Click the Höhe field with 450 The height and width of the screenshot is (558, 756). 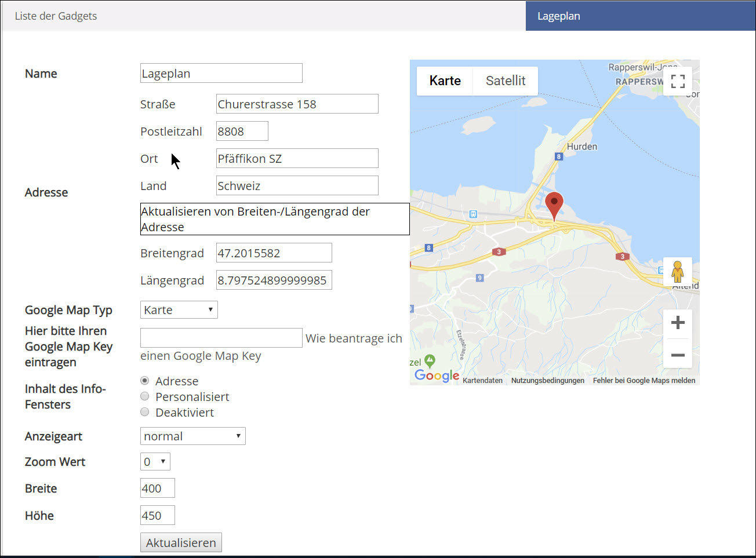point(158,515)
